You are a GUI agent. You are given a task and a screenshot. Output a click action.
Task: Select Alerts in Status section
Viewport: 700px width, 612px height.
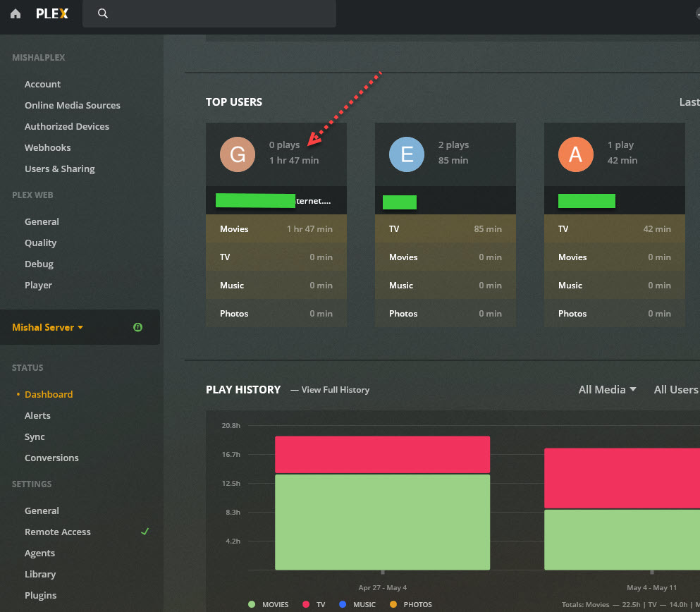(x=37, y=415)
